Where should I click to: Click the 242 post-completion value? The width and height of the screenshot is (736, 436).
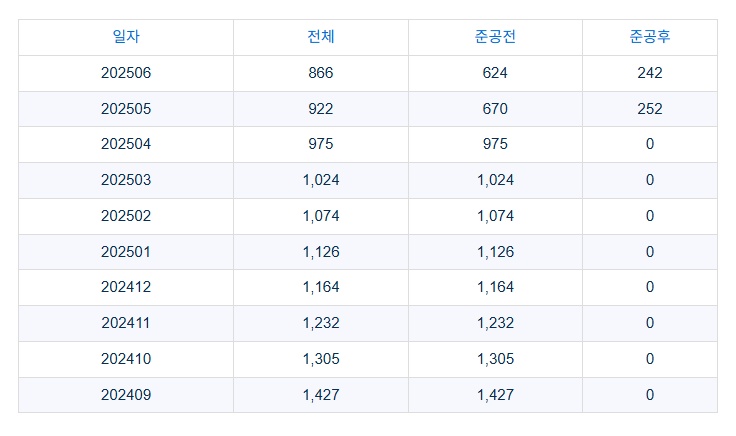point(650,73)
